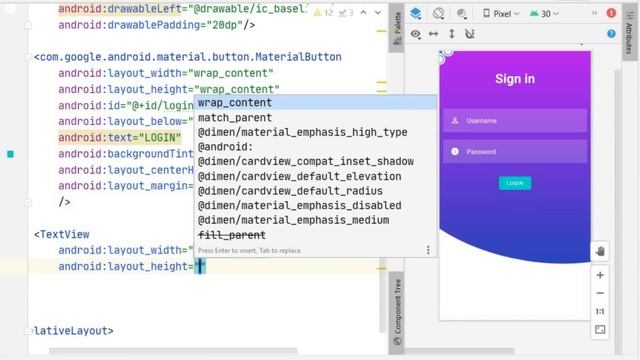Choose @dimen/cardview_default_radius suggestion
The image size is (640, 360).
tap(316, 191)
